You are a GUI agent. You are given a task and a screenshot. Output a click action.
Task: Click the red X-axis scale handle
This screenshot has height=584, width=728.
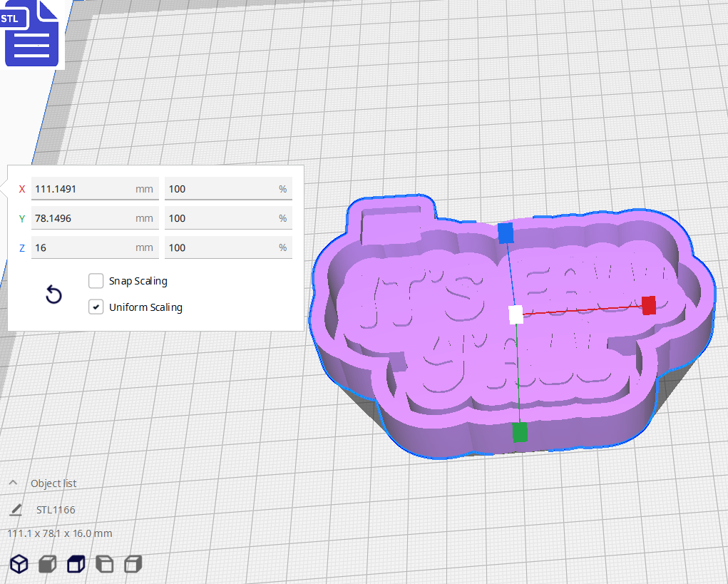tap(649, 306)
